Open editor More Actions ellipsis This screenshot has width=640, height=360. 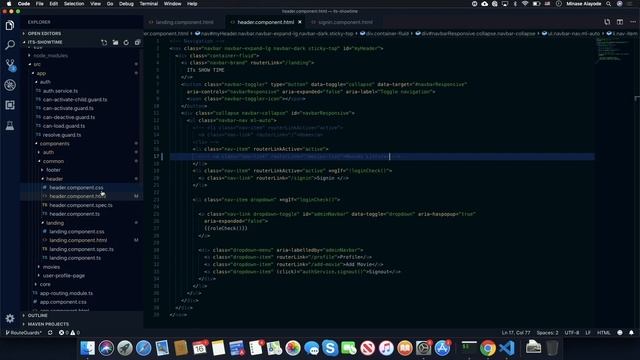tap(633, 22)
